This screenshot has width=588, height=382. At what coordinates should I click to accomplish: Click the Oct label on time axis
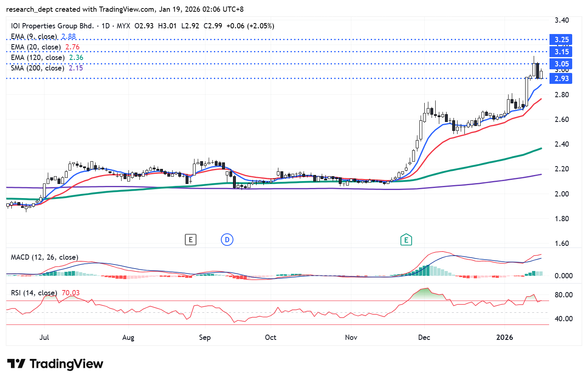pos(270,337)
